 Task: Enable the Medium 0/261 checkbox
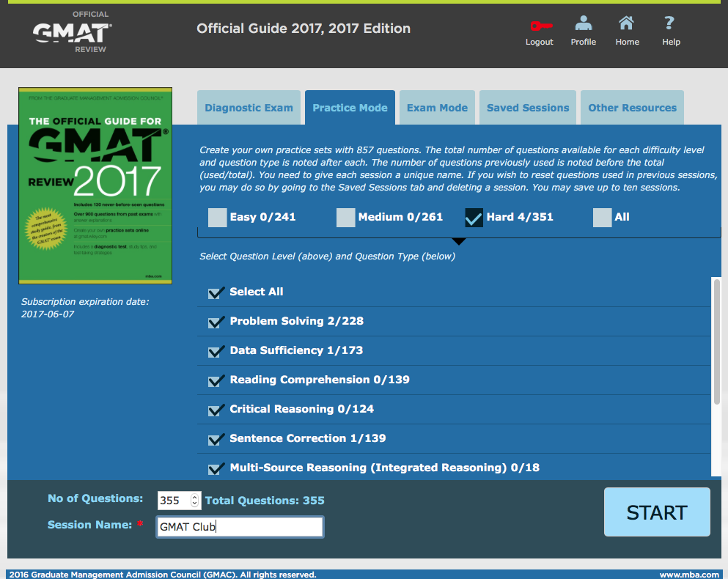[345, 217]
